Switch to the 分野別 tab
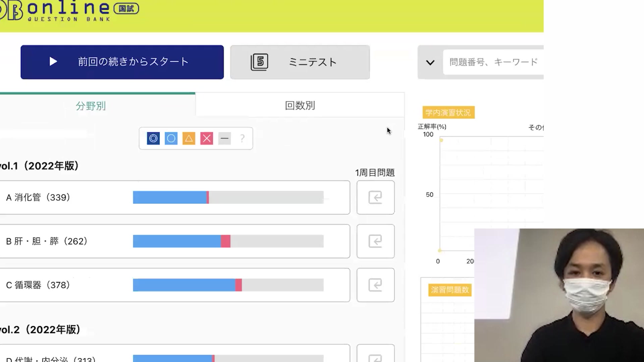Image resolution: width=644 pixels, height=362 pixels. click(91, 106)
